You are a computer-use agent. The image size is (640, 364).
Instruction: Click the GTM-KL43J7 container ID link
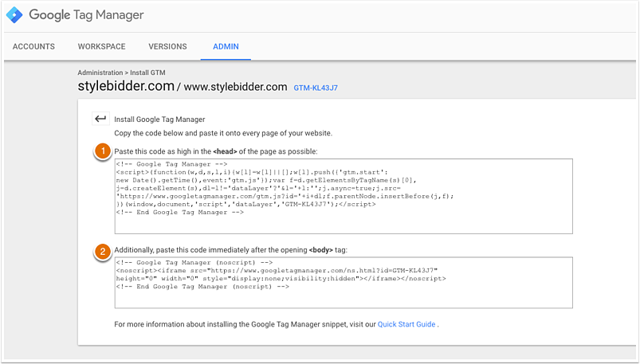[316, 88]
